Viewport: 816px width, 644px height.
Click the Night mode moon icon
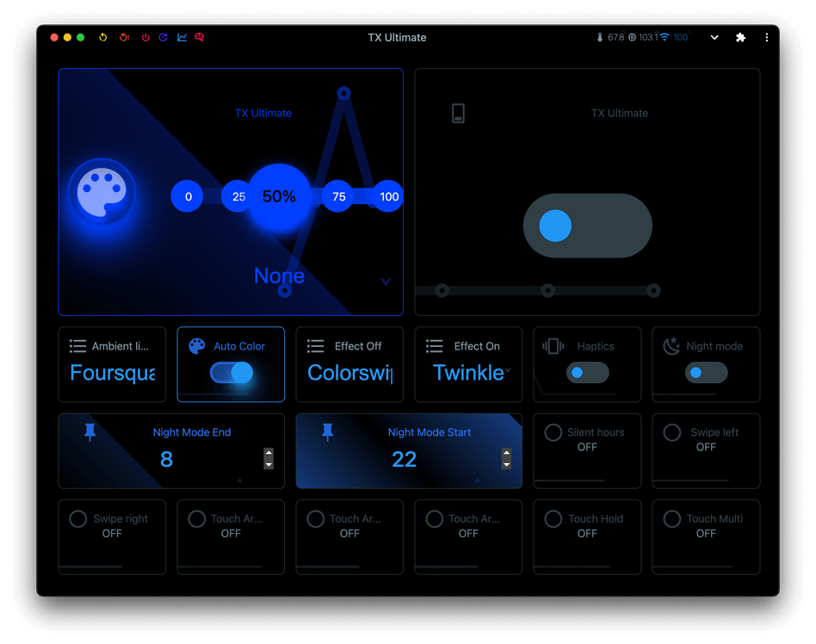(672, 345)
